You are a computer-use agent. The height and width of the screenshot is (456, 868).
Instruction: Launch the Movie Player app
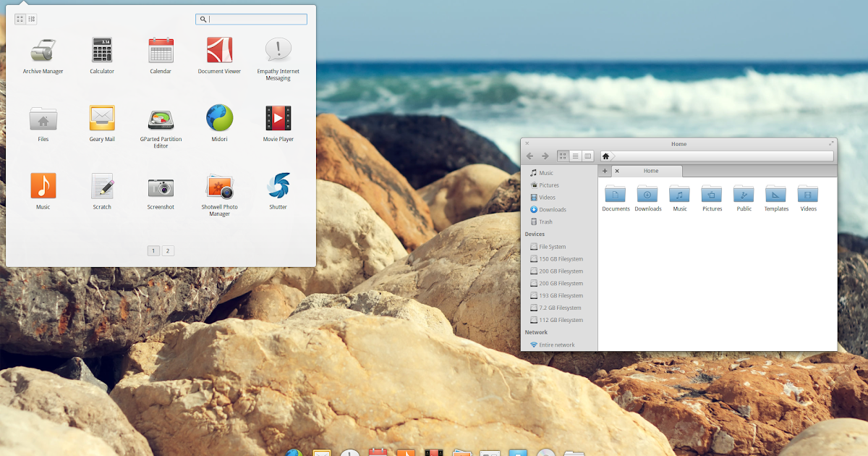(277, 118)
